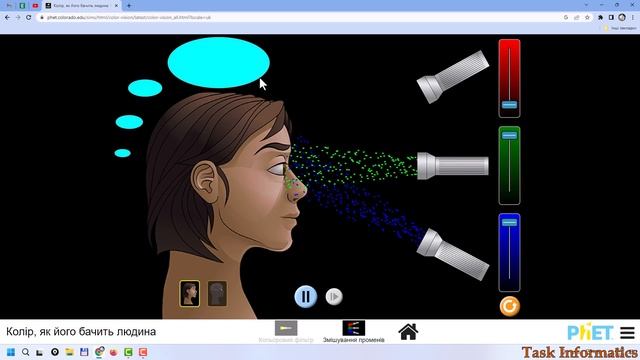640x360 pixels.
Task: Step the simulation forward one frame
Action: click(x=334, y=297)
